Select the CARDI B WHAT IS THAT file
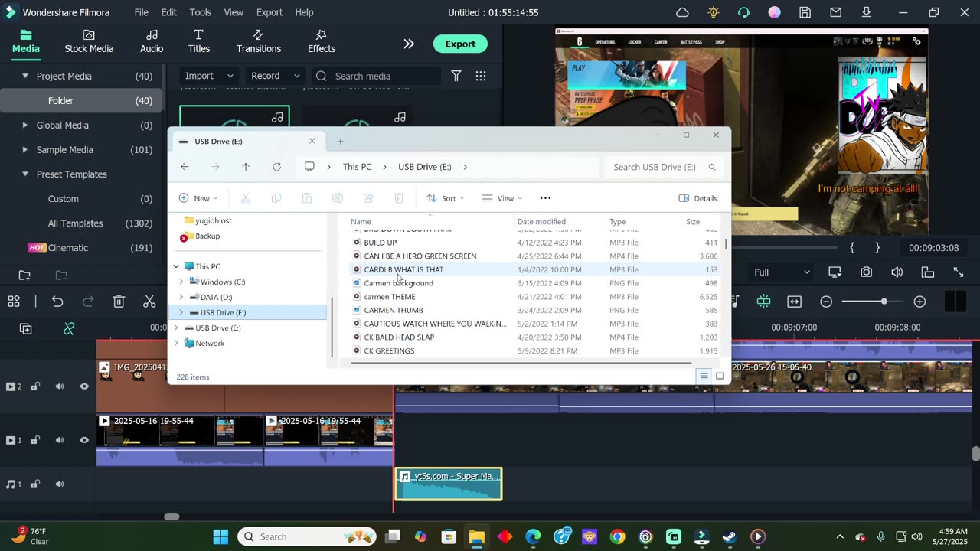This screenshot has height=551, width=980. click(403, 269)
